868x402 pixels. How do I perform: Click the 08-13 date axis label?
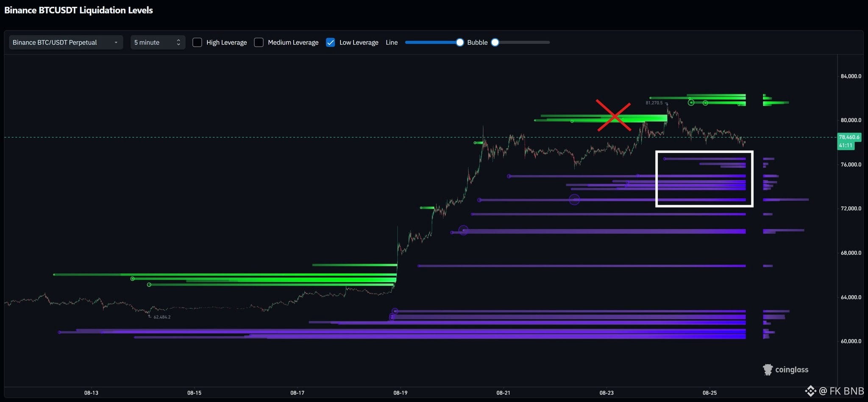pyautogui.click(x=91, y=393)
